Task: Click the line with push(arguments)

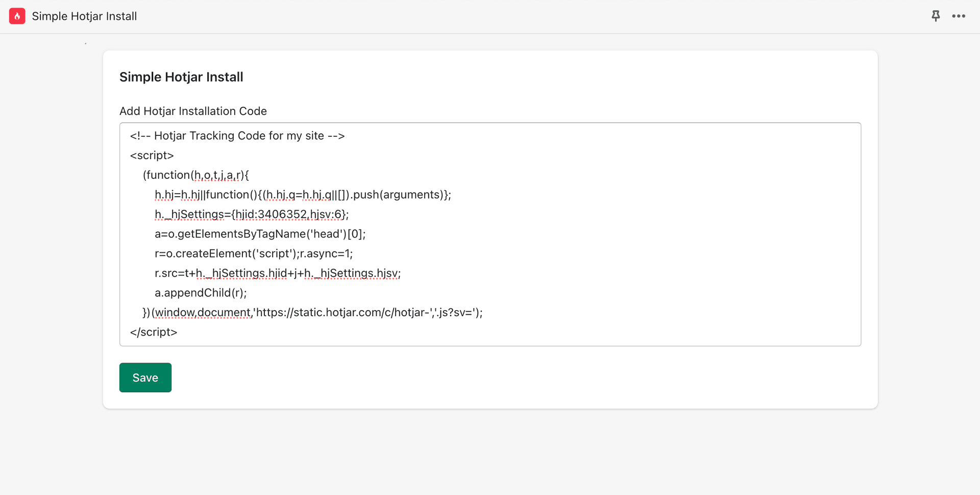Action: coord(303,195)
